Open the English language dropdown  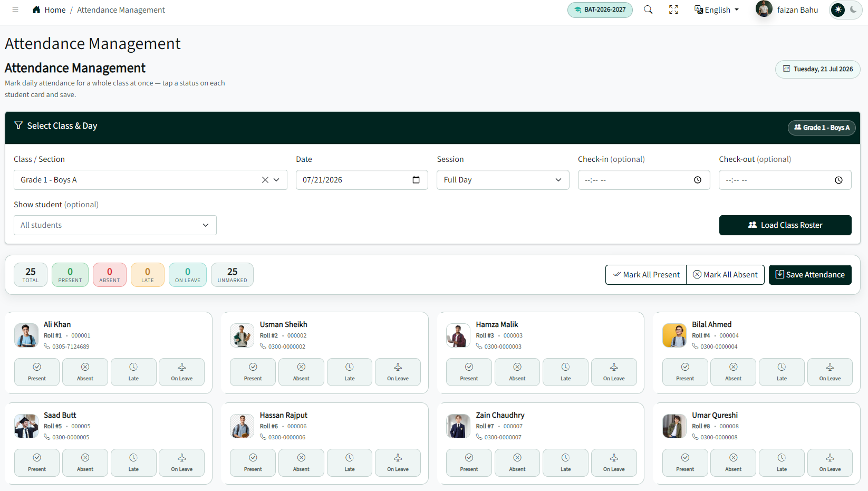point(717,9)
